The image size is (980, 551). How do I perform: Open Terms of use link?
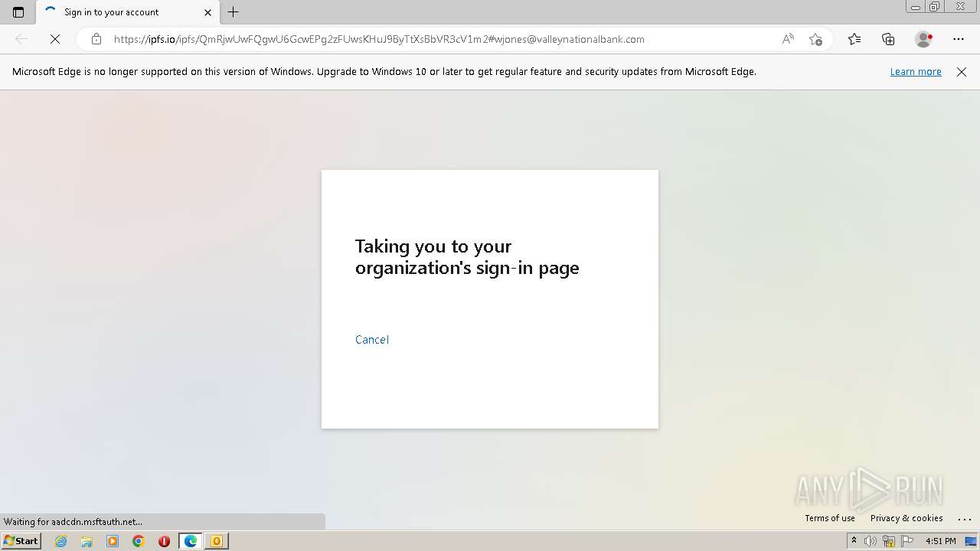tap(830, 518)
